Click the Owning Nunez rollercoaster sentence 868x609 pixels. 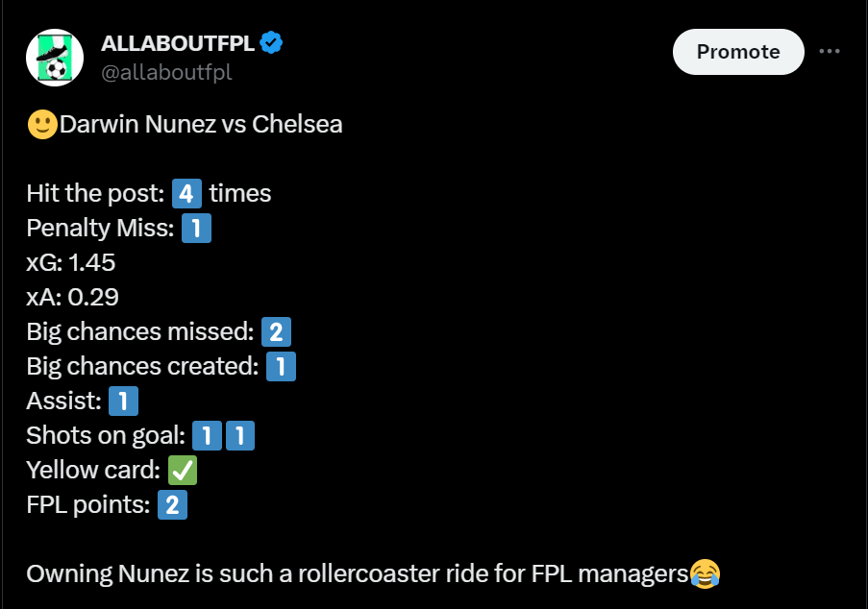358,574
